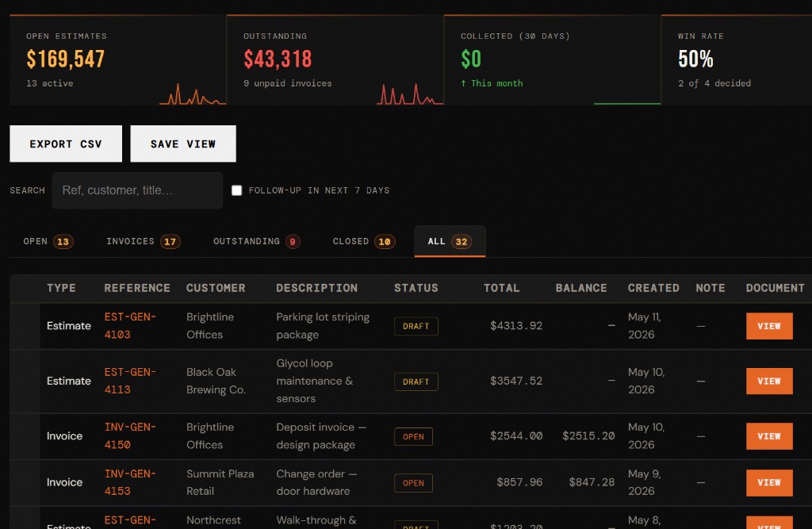
Task: Click the Balance column header
Action: point(581,288)
